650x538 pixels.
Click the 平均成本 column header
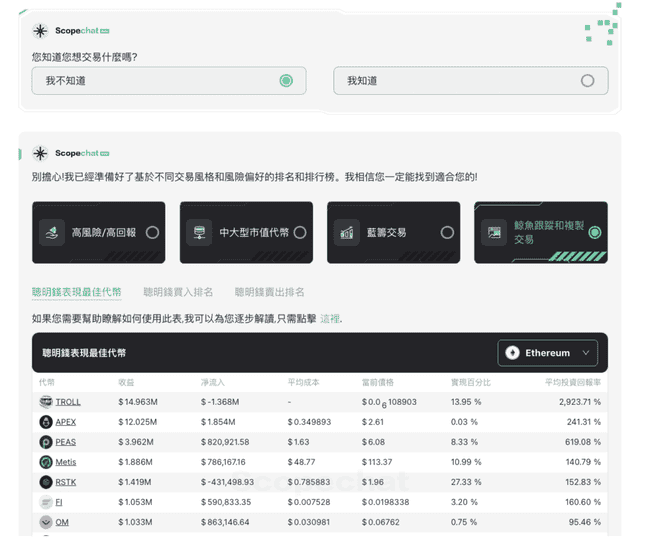[303, 382]
